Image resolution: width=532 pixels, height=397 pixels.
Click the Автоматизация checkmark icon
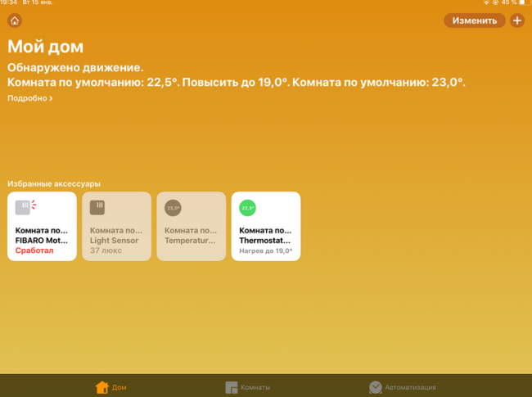pos(376,387)
